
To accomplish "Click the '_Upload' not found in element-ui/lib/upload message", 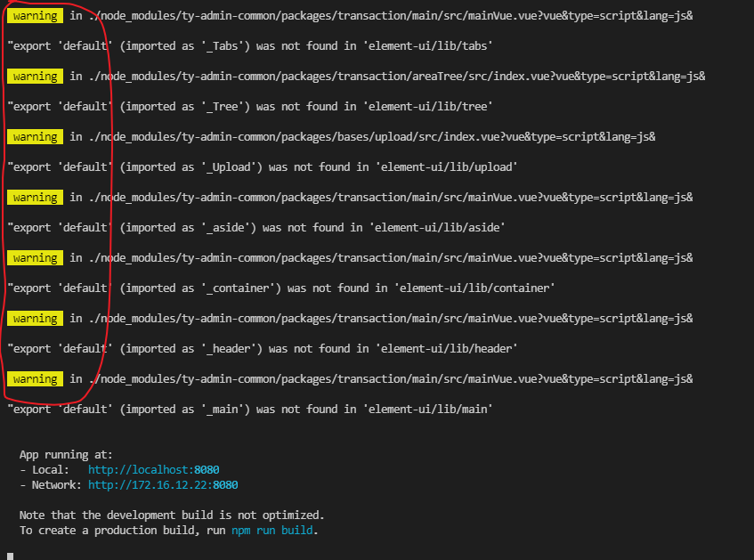I will coord(263,167).
